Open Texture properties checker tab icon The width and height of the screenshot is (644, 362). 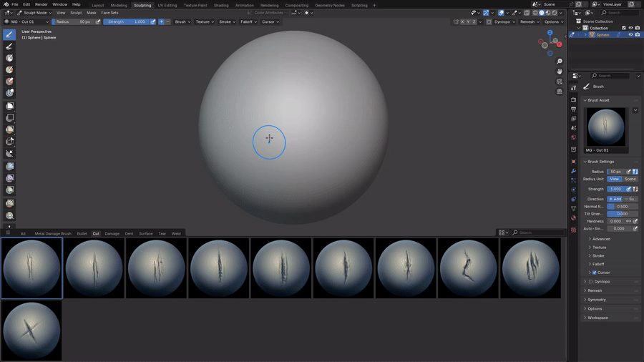click(573, 230)
